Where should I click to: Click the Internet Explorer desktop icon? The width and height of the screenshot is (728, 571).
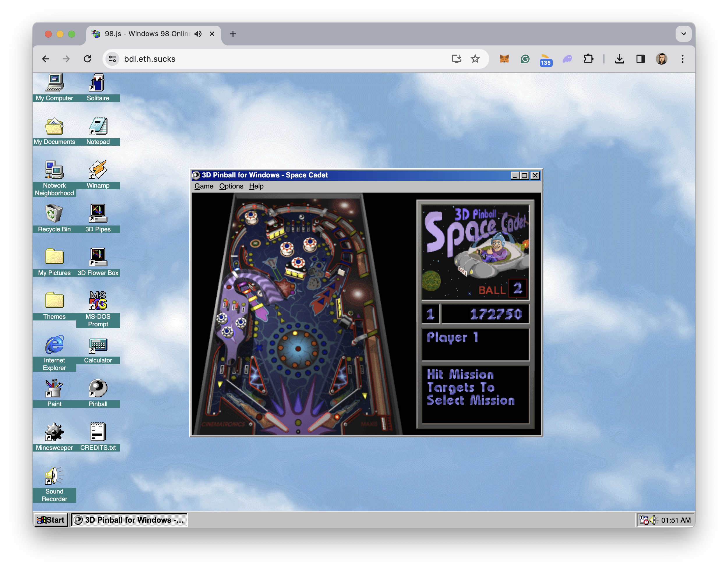point(54,345)
